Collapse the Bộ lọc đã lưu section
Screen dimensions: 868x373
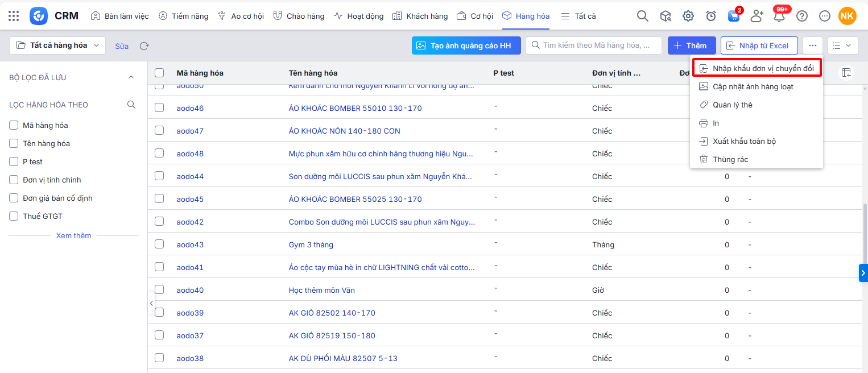131,77
